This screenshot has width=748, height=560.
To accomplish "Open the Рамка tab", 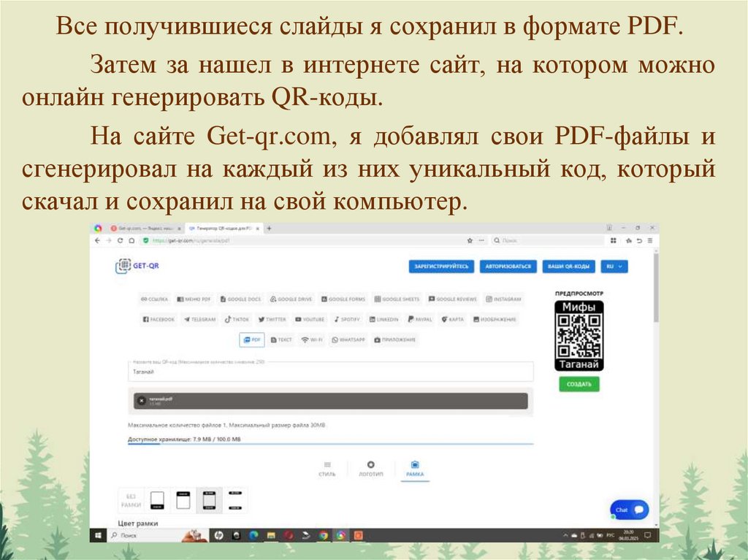I will click(415, 469).
